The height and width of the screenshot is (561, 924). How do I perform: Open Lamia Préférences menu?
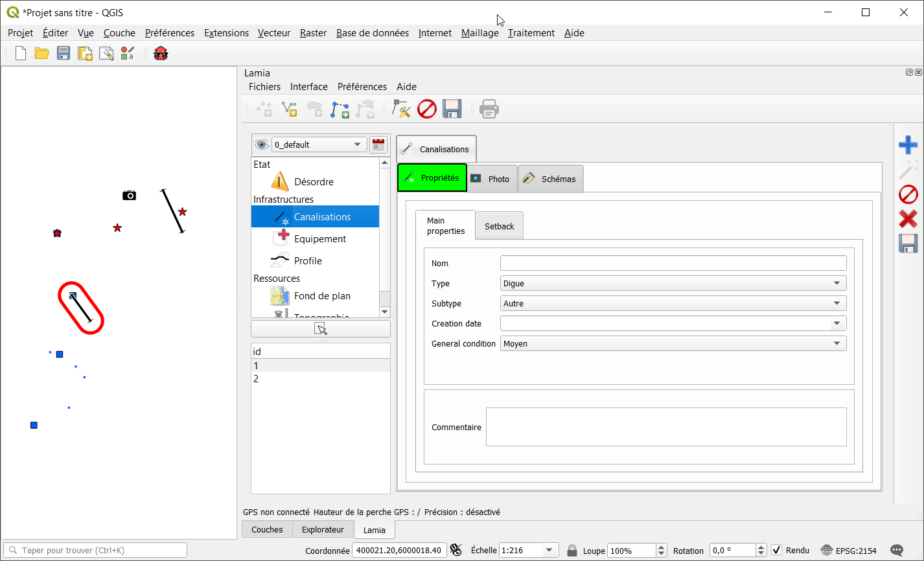coord(362,87)
